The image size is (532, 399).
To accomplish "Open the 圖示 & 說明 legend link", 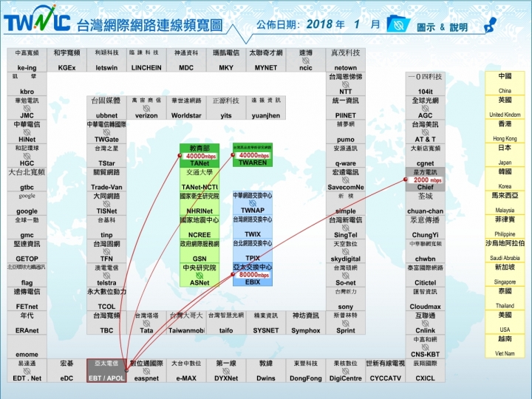I will click(x=442, y=27).
